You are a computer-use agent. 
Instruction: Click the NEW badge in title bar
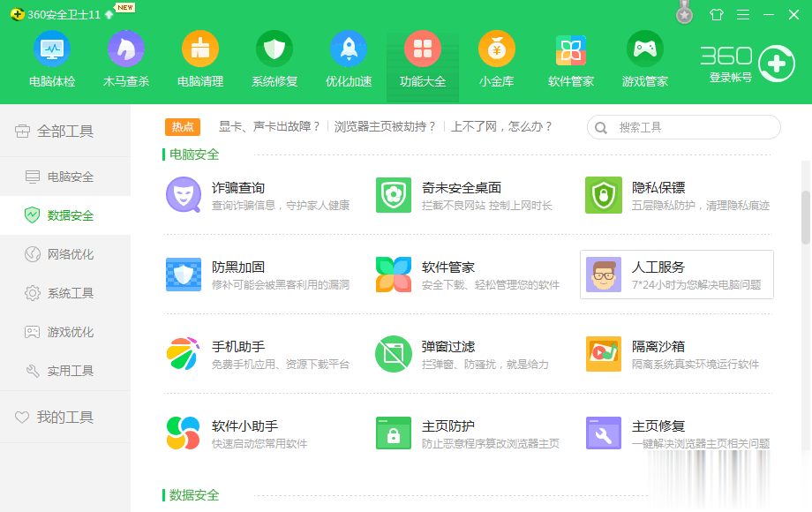(125, 7)
